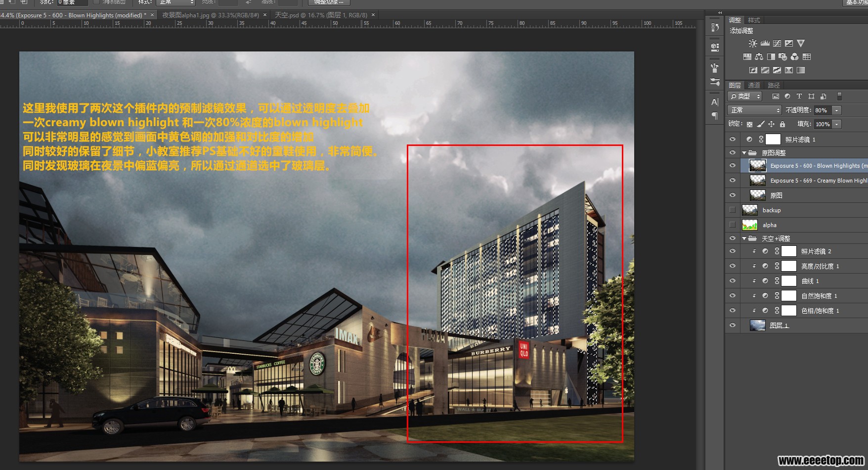The width and height of the screenshot is (868, 470).
Task: Hide the 原图调整 group
Action: click(x=733, y=153)
